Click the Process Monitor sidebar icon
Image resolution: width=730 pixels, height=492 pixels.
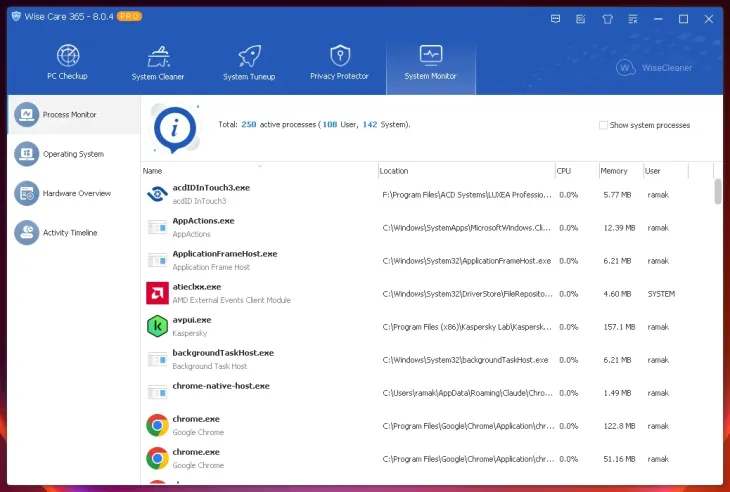click(27, 115)
